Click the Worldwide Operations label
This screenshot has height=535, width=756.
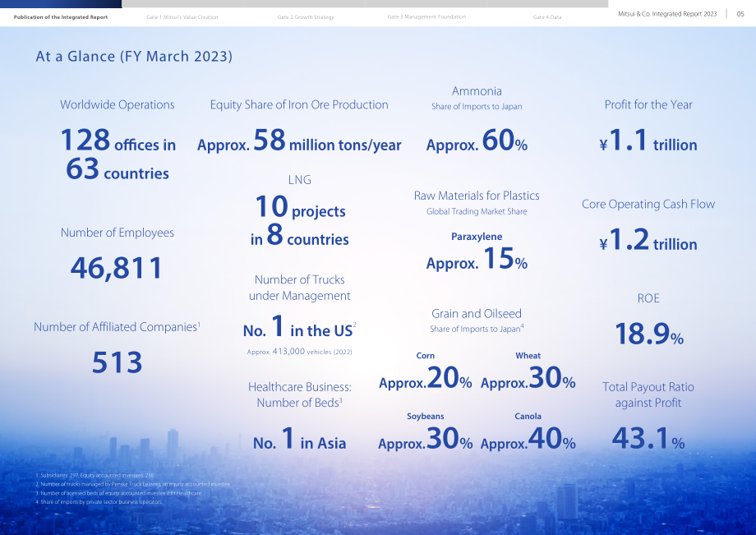pyautogui.click(x=118, y=104)
